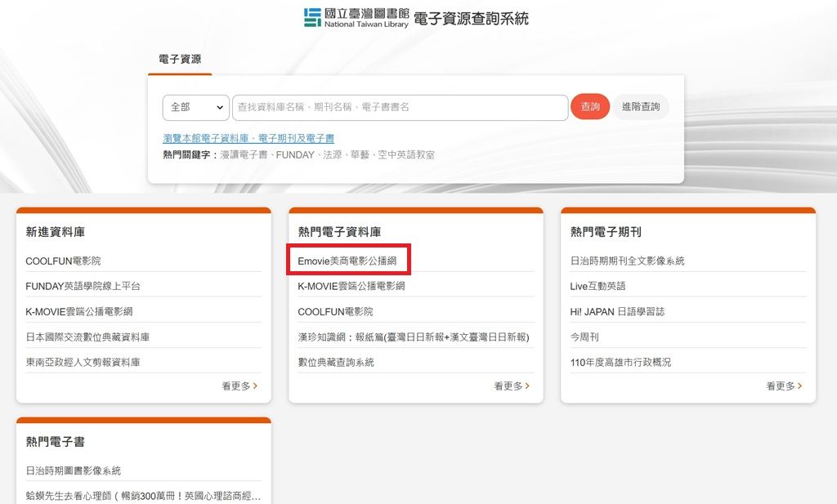Image resolution: width=837 pixels, height=504 pixels.
Task: Expand 看更多 under 熱門電子資料庫
Action: point(511,386)
